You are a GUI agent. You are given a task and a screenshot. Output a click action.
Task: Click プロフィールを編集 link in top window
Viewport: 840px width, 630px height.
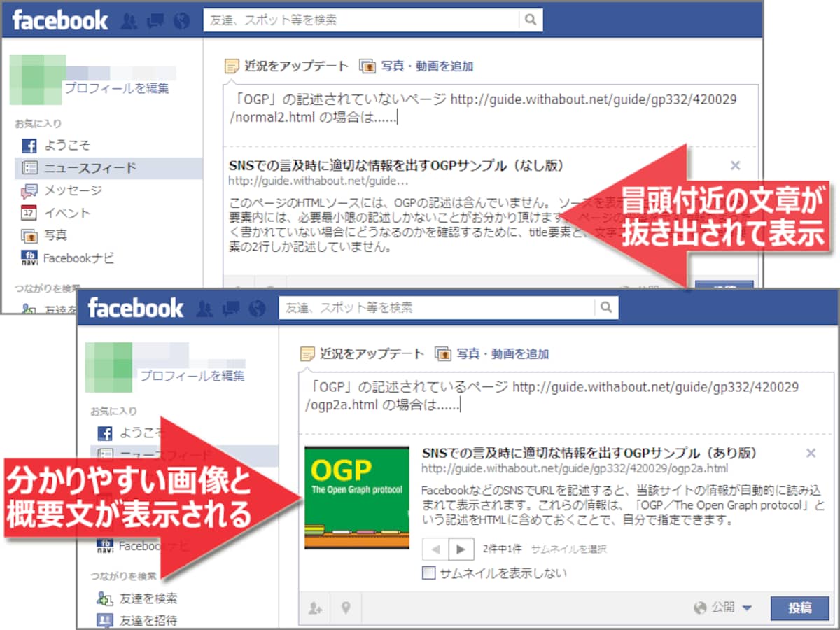(117, 89)
